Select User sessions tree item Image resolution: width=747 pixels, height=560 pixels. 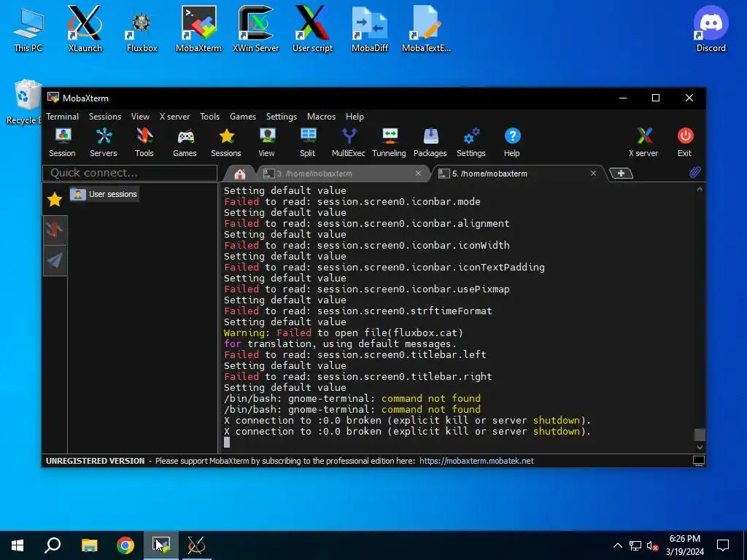[104, 194]
